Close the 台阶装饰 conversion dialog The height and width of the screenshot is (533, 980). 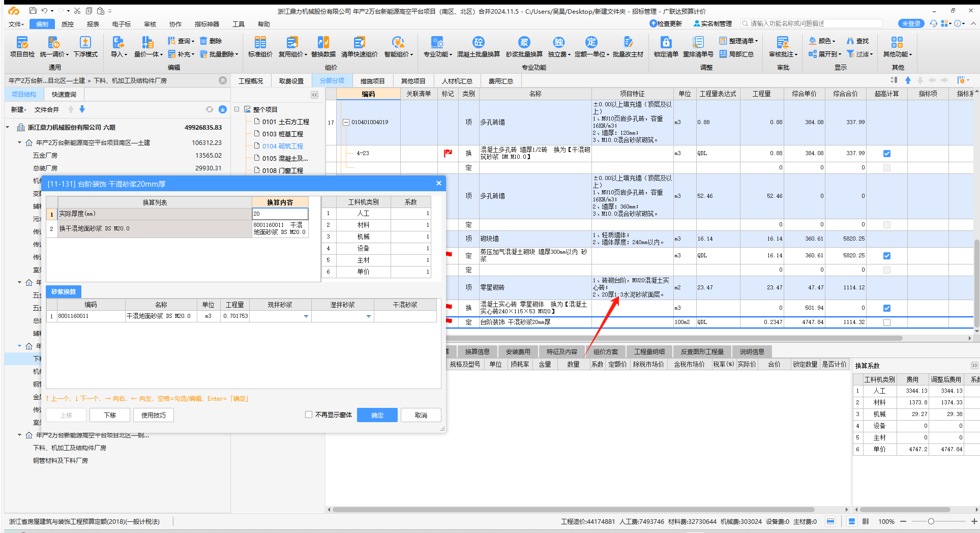click(439, 184)
